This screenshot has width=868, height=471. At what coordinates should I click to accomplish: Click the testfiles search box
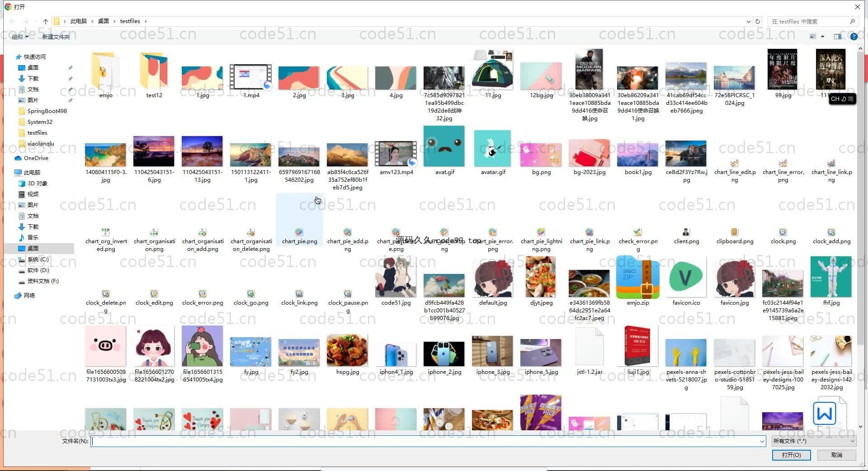click(812, 21)
